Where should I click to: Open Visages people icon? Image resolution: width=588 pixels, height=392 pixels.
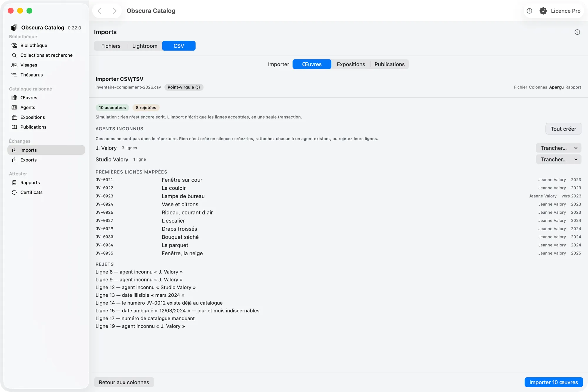[x=14, y=65]
